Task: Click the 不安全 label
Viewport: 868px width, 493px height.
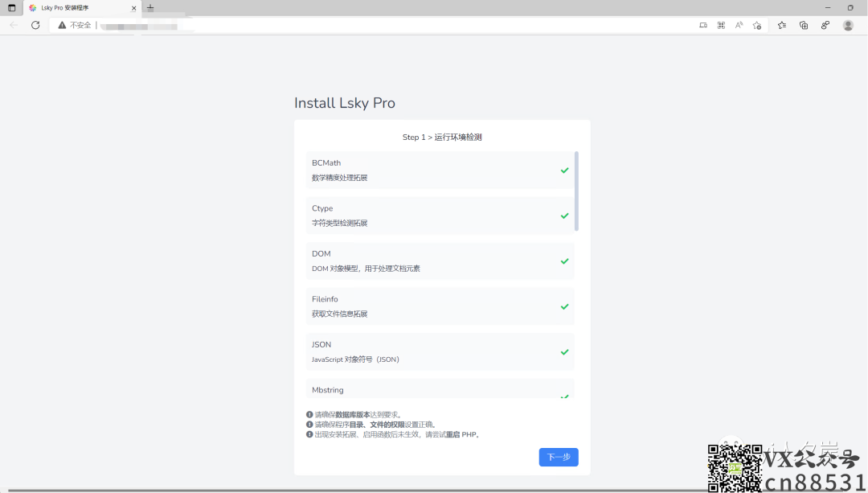Action: coord(80,25)
